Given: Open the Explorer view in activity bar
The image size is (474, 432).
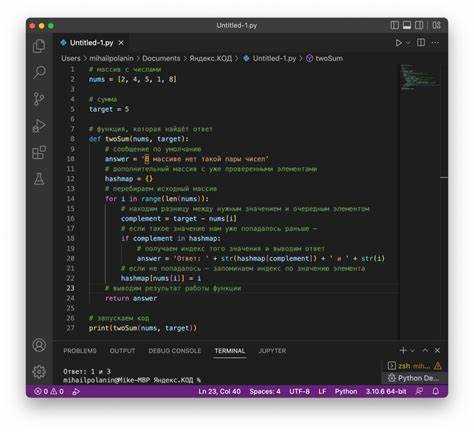Looking at the screenshot, I should (x=39, y=46).
